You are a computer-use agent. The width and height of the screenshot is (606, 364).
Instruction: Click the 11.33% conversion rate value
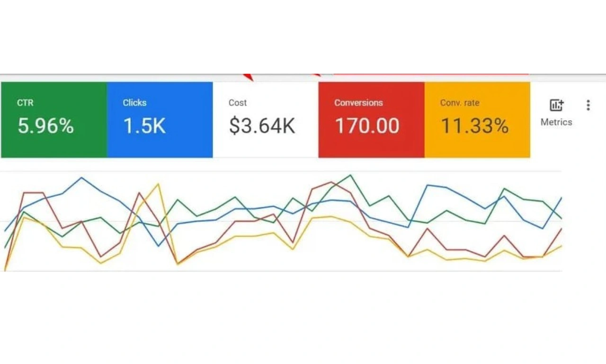point(475,126)
